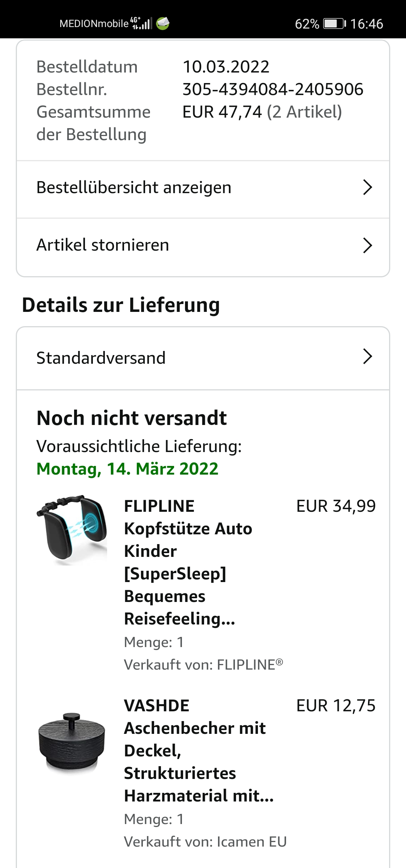Tap the clock showing 16:46

367,24
